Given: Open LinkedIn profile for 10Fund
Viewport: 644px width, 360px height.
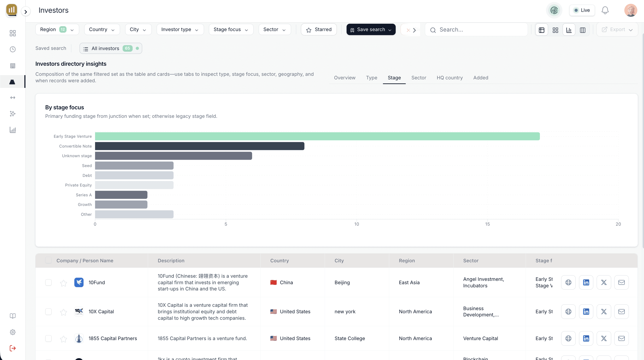Looking at the screenshot, I should click(x=586, y=282).
